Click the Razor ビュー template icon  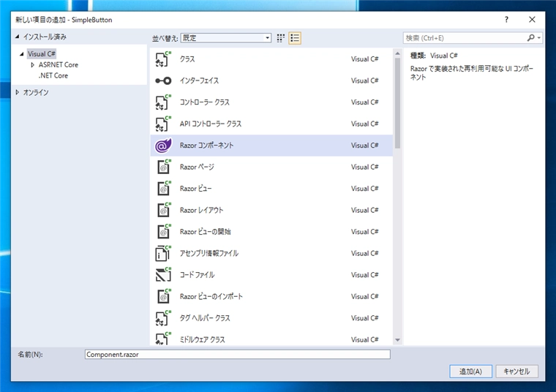[163, 189]
